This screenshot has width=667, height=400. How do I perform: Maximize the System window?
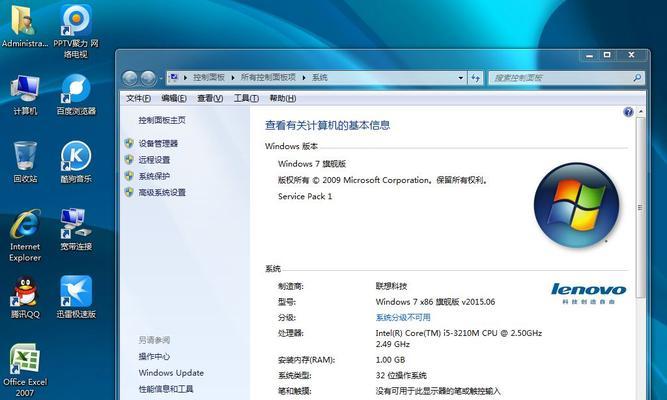pos(607,55)
